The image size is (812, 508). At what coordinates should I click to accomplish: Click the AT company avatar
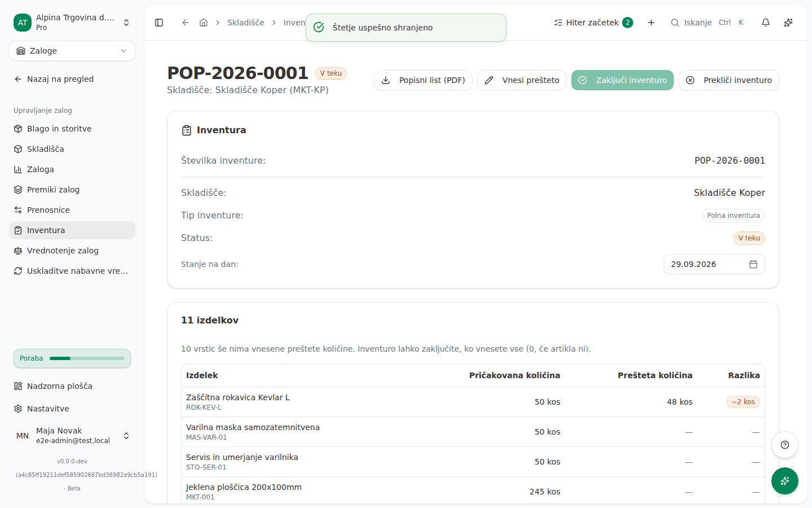click(x=23, y=23)
